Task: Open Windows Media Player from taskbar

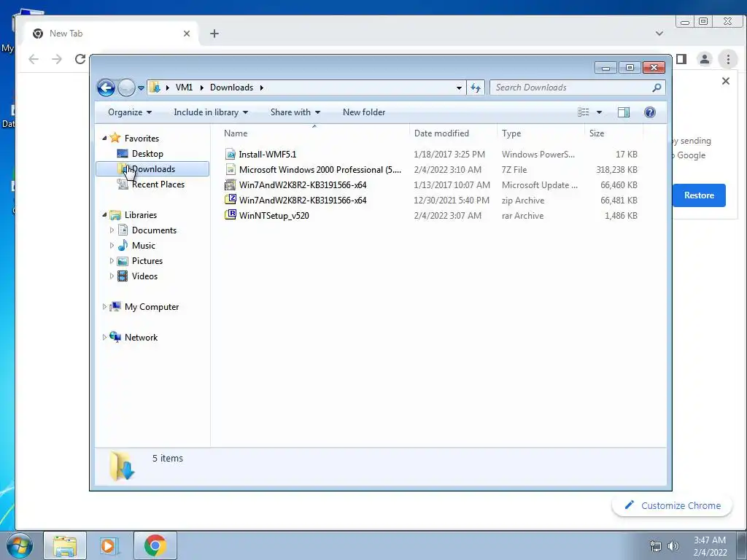Action: (x=108, y=545)
